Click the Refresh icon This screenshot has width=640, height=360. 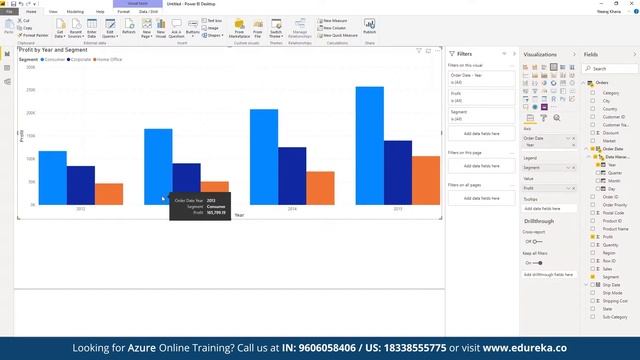click(129, 26)
